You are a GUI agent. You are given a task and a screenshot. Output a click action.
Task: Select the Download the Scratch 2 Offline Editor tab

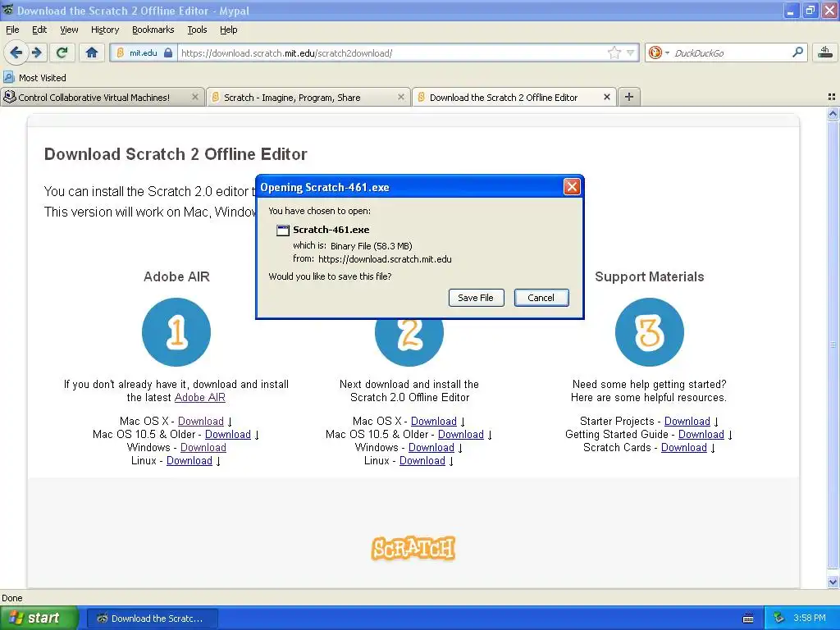[514, 97]
